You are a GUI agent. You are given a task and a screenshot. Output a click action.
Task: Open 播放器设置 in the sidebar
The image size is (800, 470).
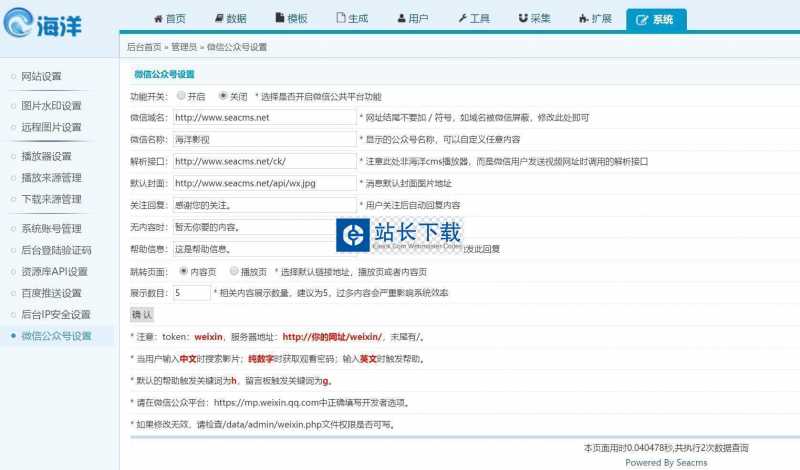click(x=46, y=156)
